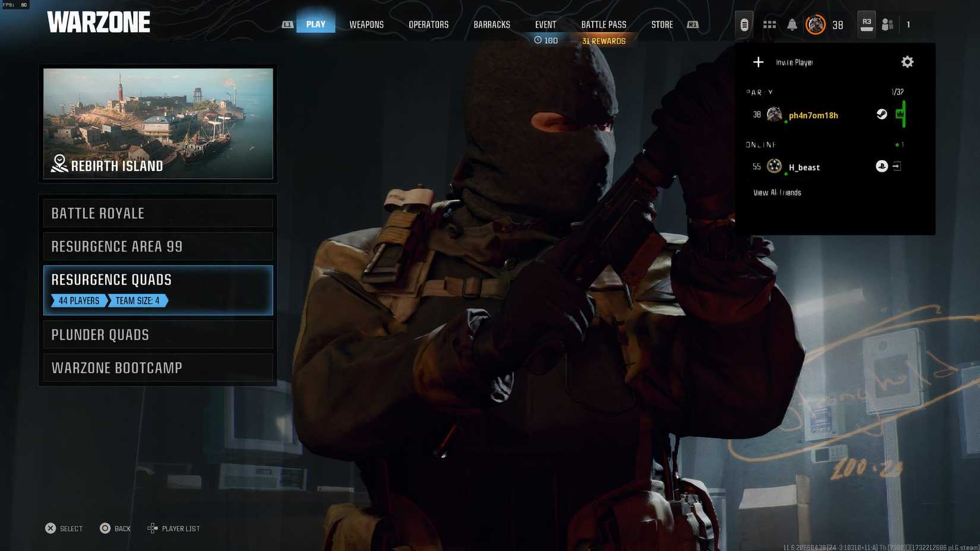Viewport: 980px width, 551px height.
Task: Switch to the Weapons tab
Action: pos(366,24)
